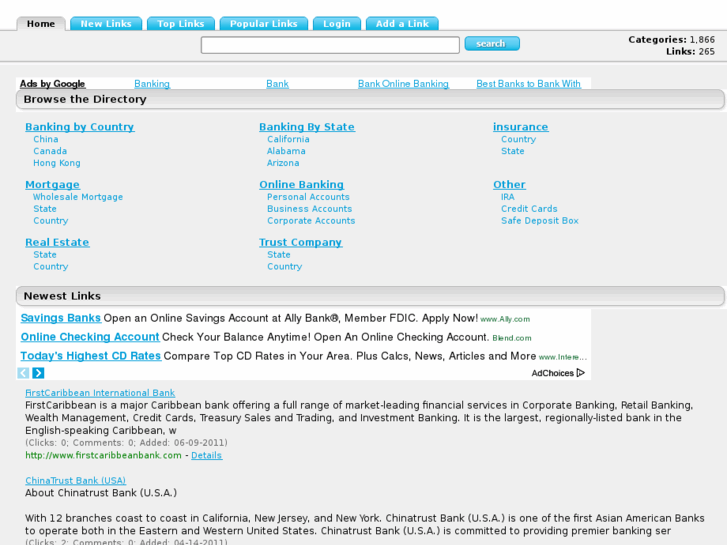
Task: Go to the Login tab
Action: tap(337, 24)
